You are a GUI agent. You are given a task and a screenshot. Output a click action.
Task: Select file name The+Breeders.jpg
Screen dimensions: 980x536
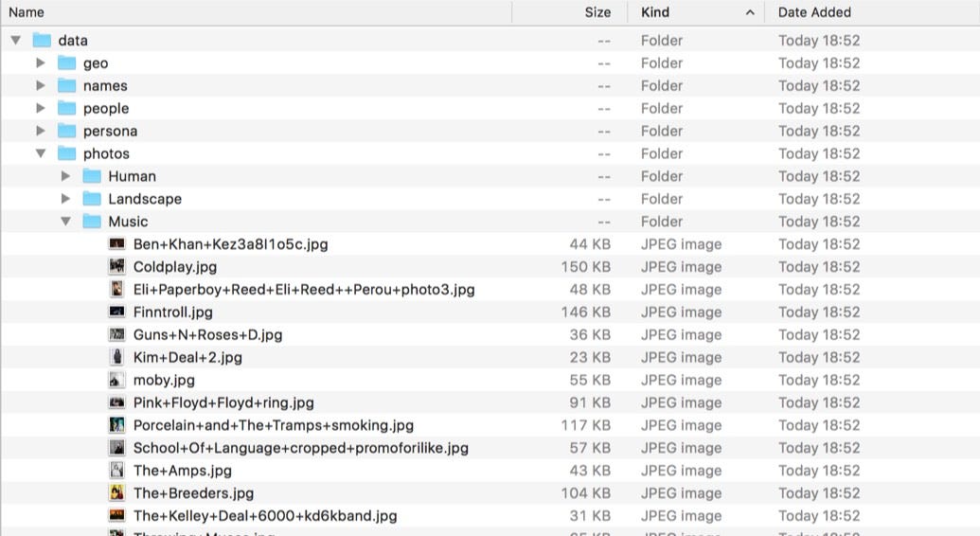tap(194, 493)
